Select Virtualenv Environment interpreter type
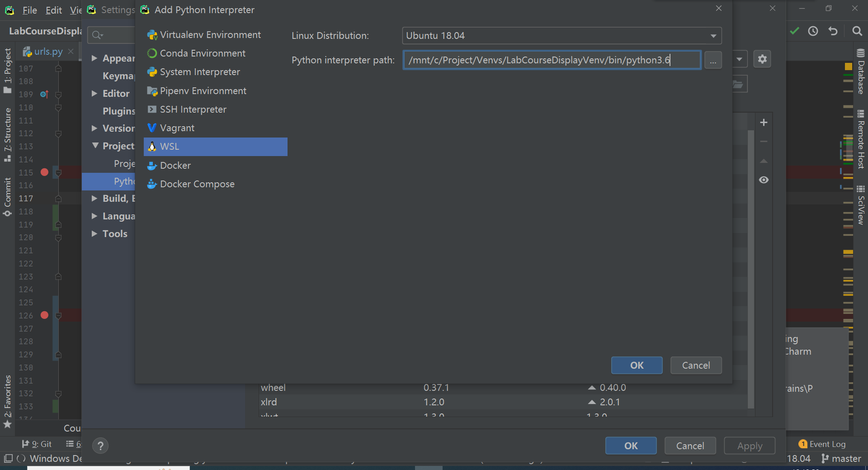This screenshot has width=868, height=470. [215, 35]
